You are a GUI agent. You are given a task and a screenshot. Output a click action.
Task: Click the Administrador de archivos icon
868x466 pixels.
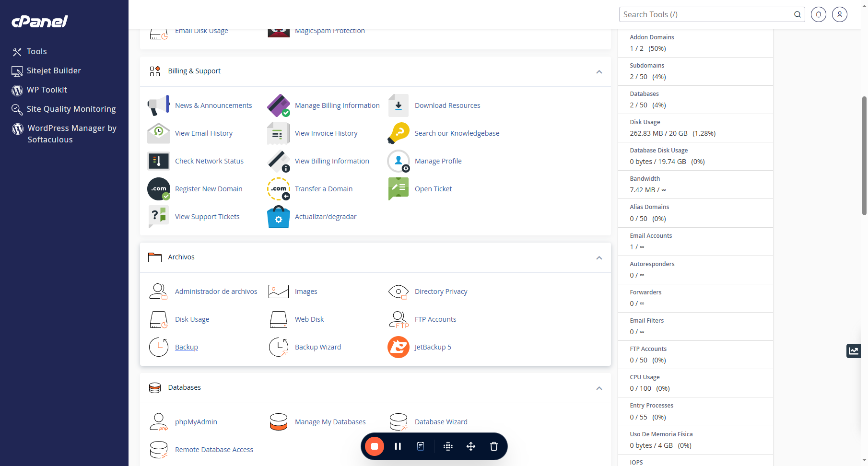point(159,291)
